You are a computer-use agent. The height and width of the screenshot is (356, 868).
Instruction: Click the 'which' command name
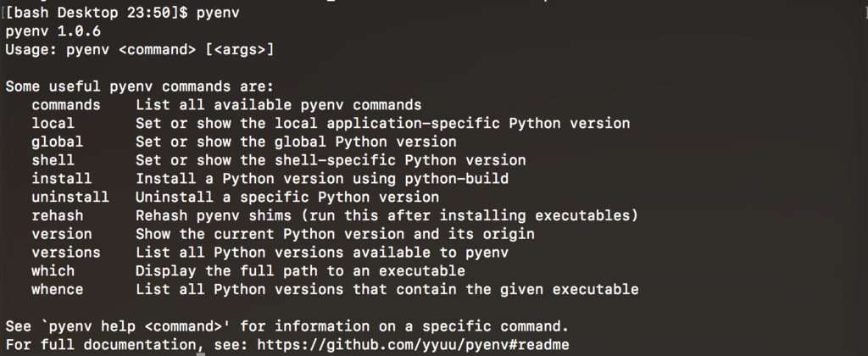(x=53, y=270)
